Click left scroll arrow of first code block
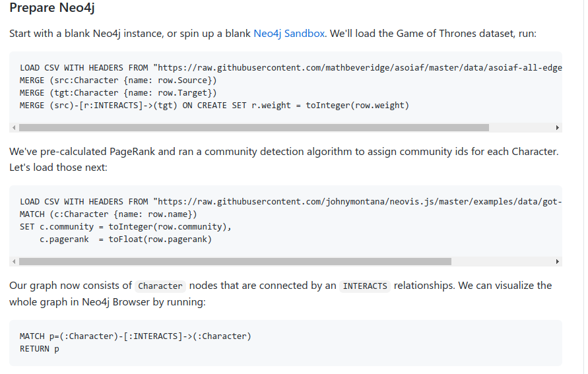The width and height of the screenshot is (588, 374). 14,128
